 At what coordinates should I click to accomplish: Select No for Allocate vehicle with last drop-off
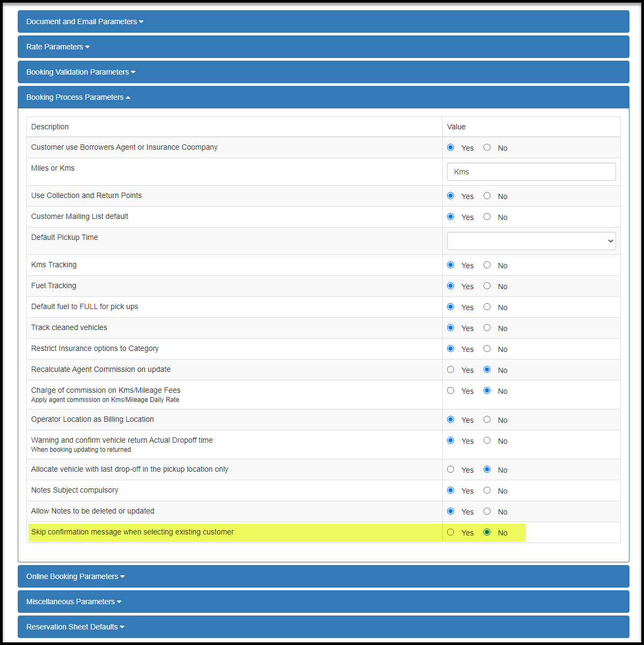click(487, 469)
